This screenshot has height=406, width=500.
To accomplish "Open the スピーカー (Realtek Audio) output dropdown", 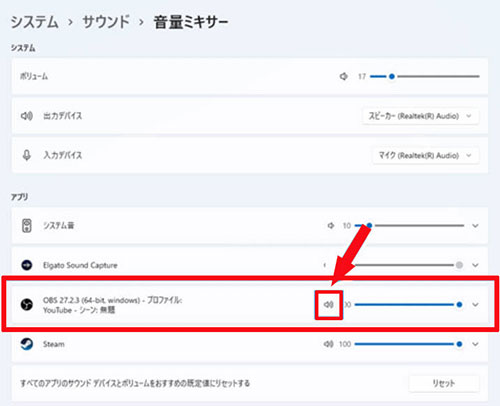I will click(x=421, y=116).
